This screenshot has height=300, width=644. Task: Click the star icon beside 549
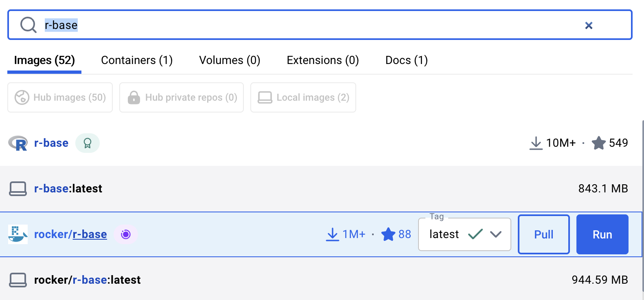(598, 143)
